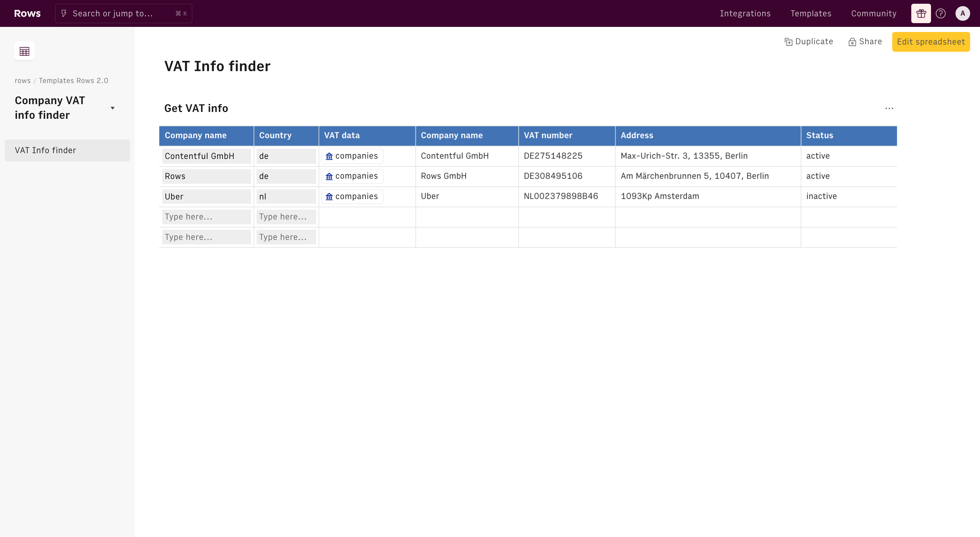
Task: Open Templates in top navigation
Action: point(811,13)
